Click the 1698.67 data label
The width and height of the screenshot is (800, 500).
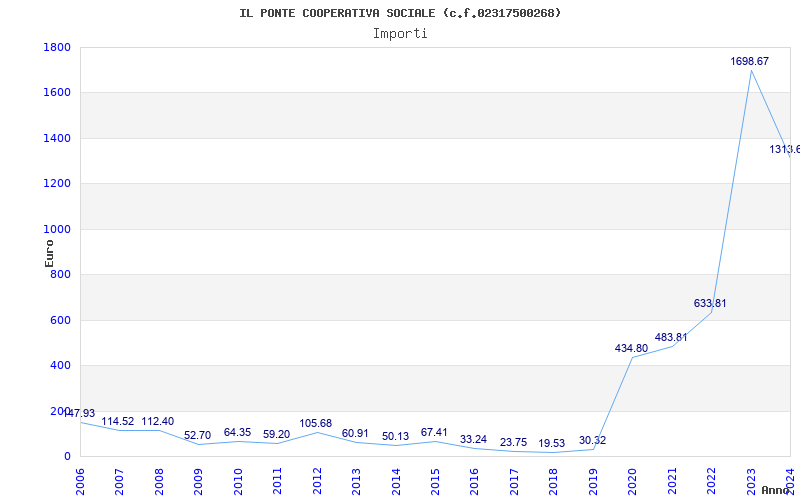pos(749,61)
